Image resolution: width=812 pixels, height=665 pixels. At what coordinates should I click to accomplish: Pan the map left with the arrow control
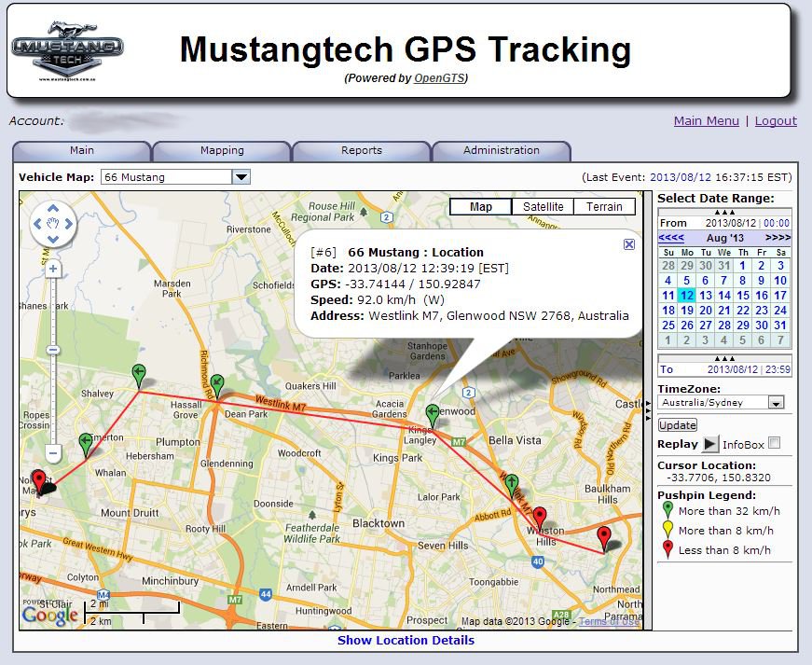click(37, 224)
